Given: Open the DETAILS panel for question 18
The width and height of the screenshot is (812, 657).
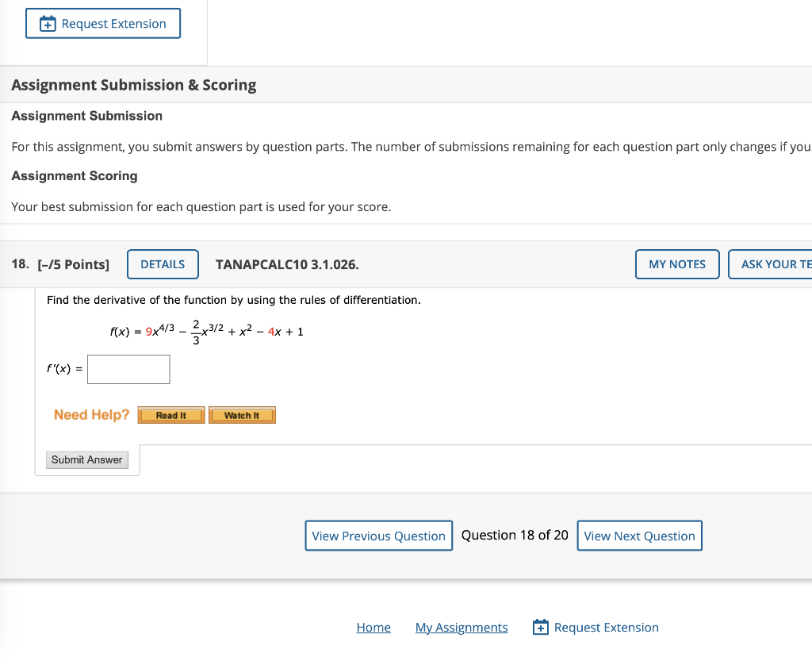Looking at the screenshot, I should (x=163, y=264).
